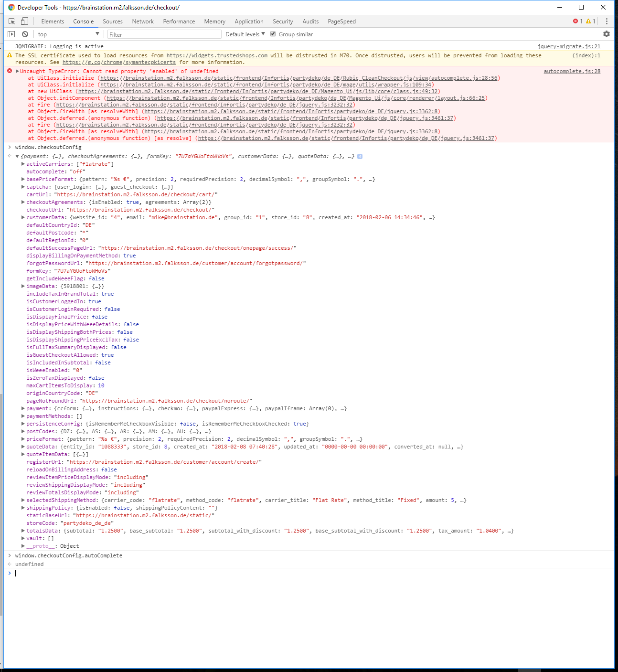Open the customize DevTools kebab menu
The width and height of the screenshot is (618, 672).
[x=607, y=21]
